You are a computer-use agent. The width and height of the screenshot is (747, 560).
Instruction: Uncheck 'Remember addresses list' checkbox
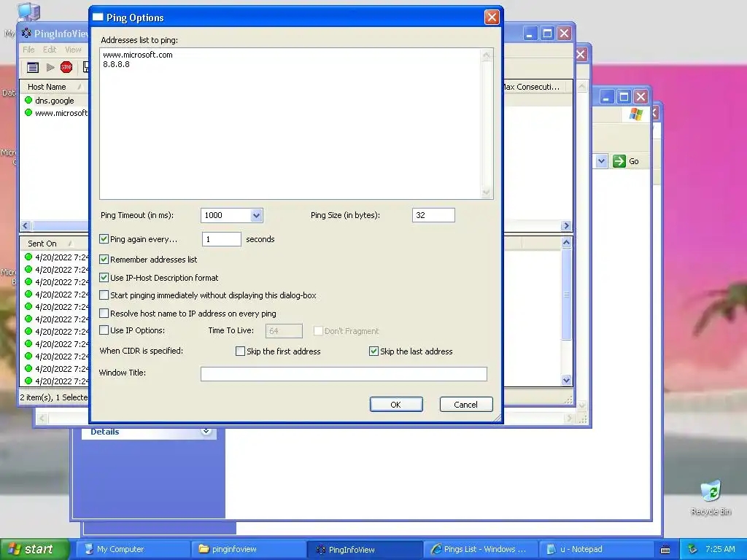coord(104,259)
